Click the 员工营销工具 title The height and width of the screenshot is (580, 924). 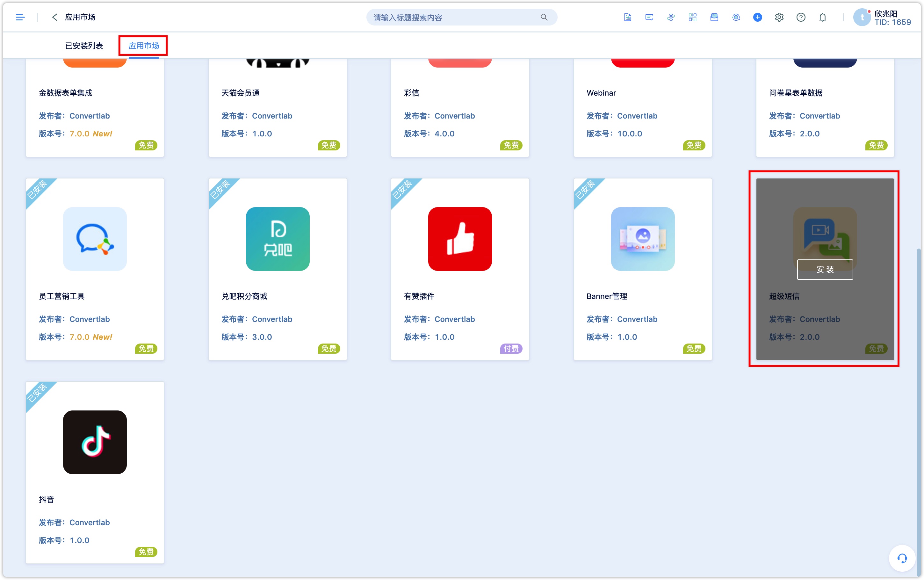pyautogui.click(x=62, y=296)
